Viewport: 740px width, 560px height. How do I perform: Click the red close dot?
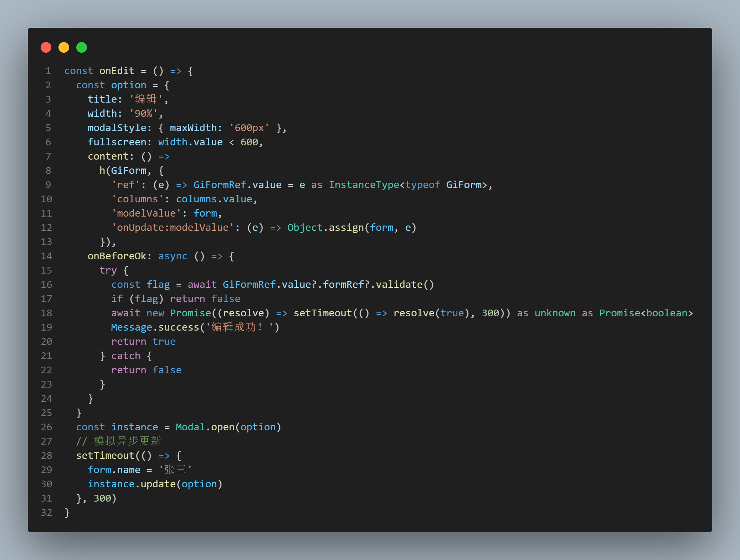(x=46, y=47)
